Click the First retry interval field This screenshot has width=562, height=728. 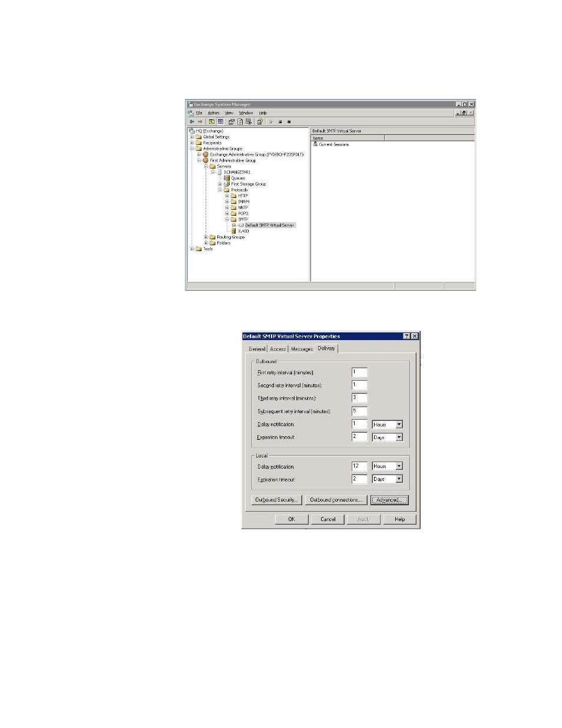pos(359,372)
